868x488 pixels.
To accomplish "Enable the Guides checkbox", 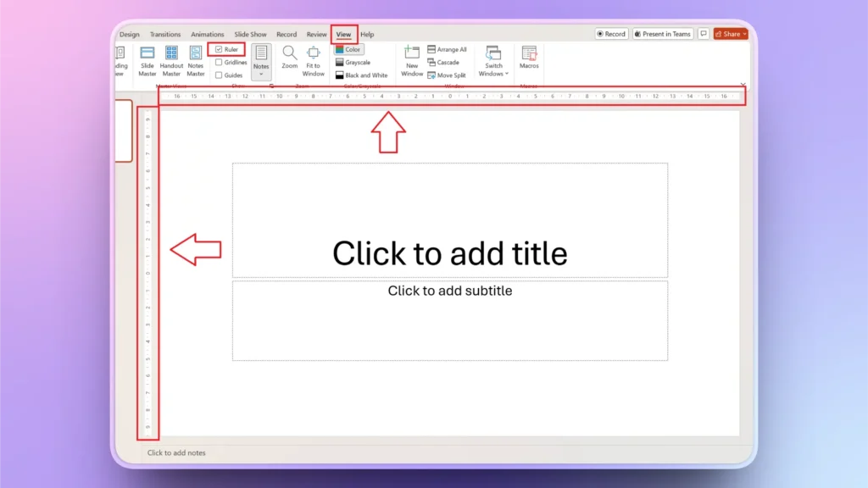I will click(219, 75).
